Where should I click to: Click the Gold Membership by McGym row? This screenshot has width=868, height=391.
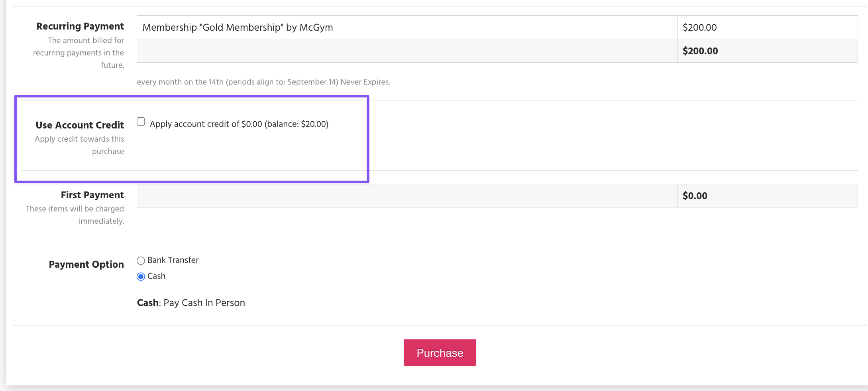pyautogui.click(x=238, y=28)
